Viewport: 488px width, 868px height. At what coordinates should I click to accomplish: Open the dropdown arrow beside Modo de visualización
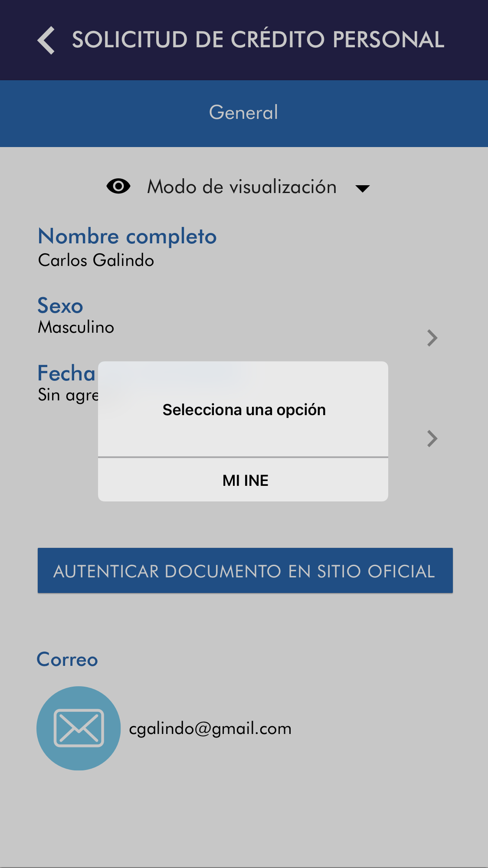click(362, 188)
